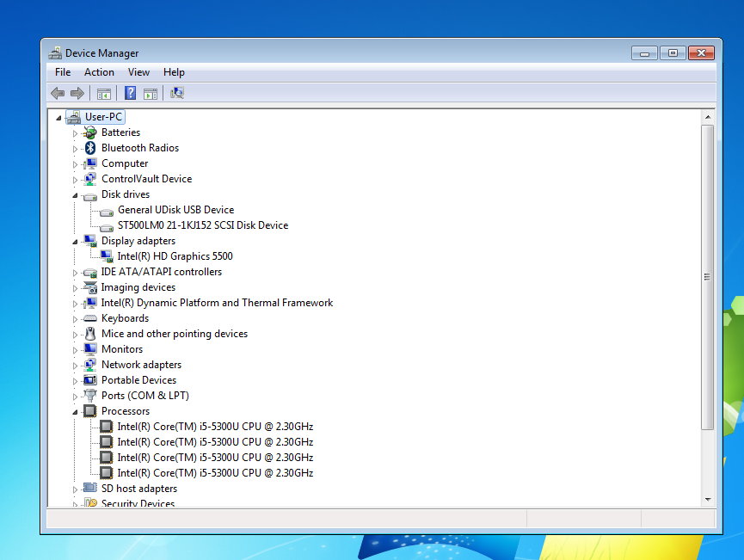This screenshot has width=744, height=560.
Task: Click the Intel HD Graphics 5500 icon
Action: click(x=107, y=256)
